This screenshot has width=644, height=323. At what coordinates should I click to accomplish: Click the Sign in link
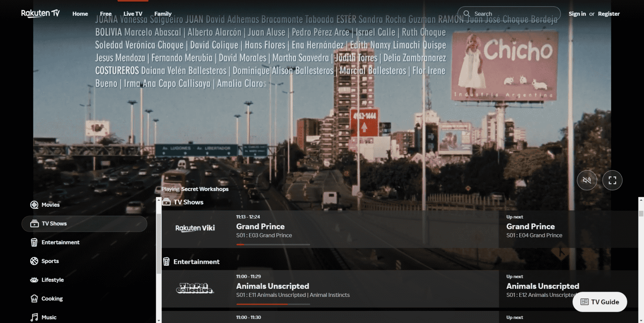tap(577, 14)
